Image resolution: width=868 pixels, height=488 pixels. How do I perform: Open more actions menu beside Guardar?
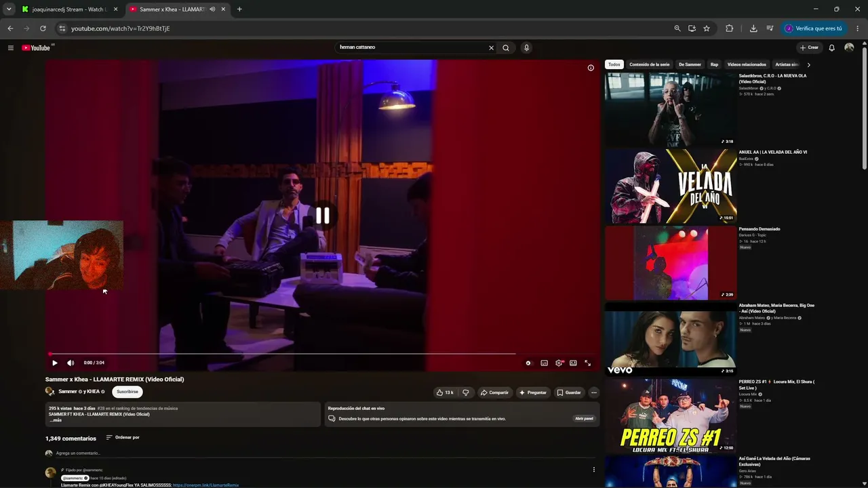point(593,392)
